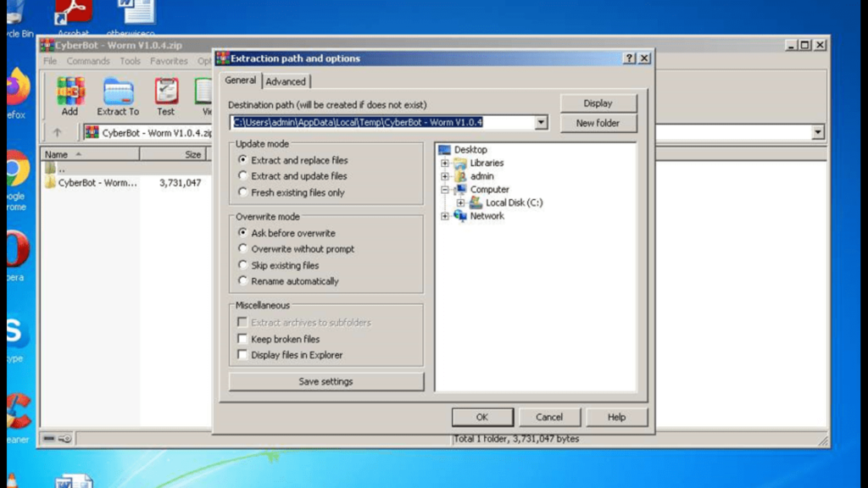The width and height of the screenshot is (868, 488).
Task: Click the Help button in dialog
Action: tap(616, 417)
